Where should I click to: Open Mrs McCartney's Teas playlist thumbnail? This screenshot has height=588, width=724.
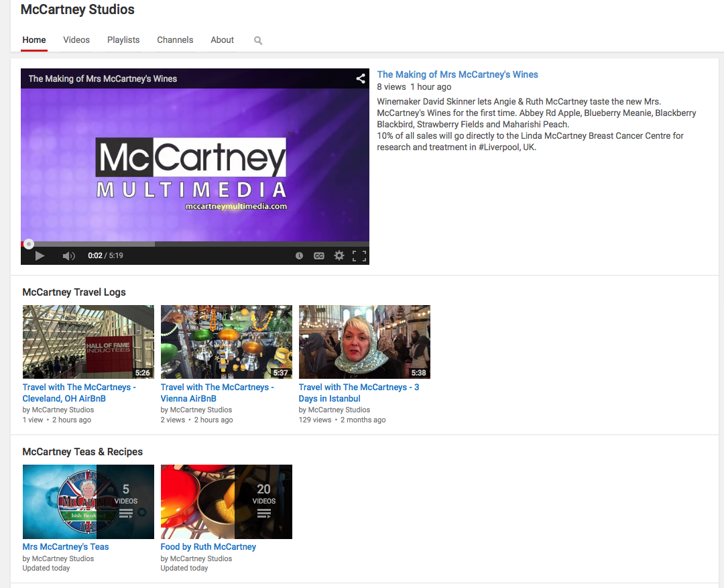(x=88, y=502)
